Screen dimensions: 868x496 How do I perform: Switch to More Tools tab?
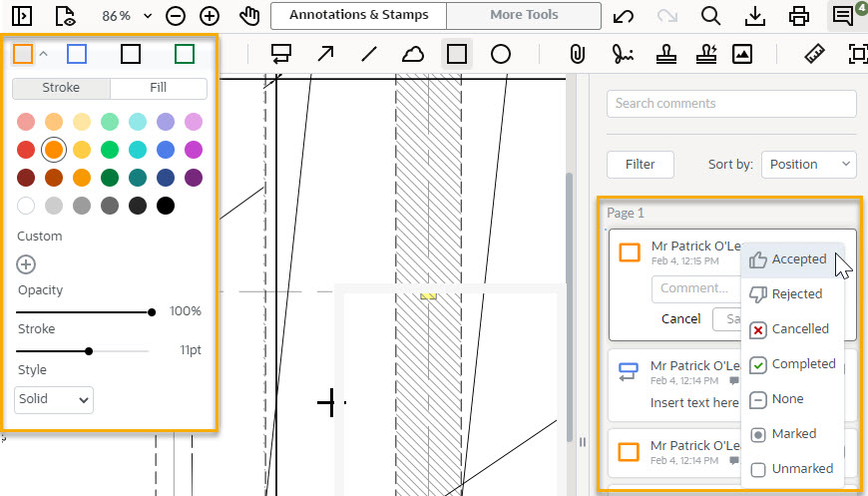pyautogui.click(x=524, y=15)
